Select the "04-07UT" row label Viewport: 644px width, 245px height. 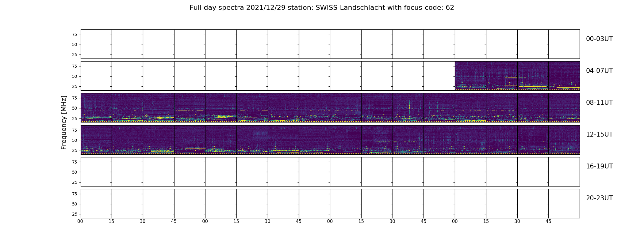(x=599, y=71)
